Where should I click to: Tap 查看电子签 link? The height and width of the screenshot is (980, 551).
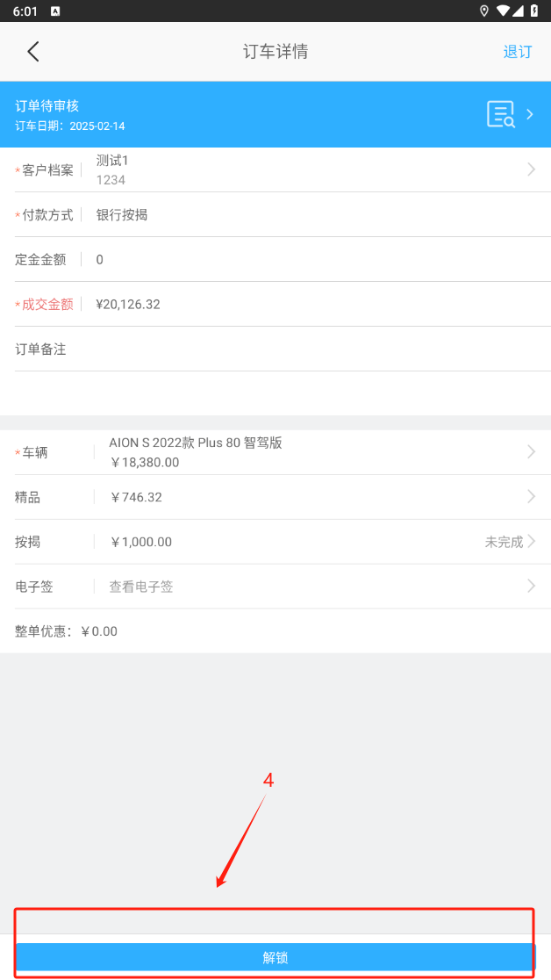point(141,587)
